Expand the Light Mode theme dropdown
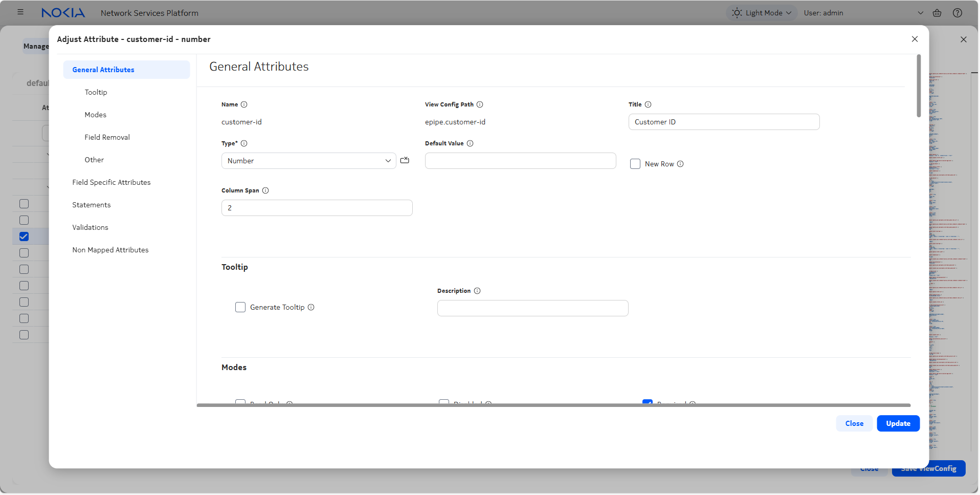 pos(788,13)
